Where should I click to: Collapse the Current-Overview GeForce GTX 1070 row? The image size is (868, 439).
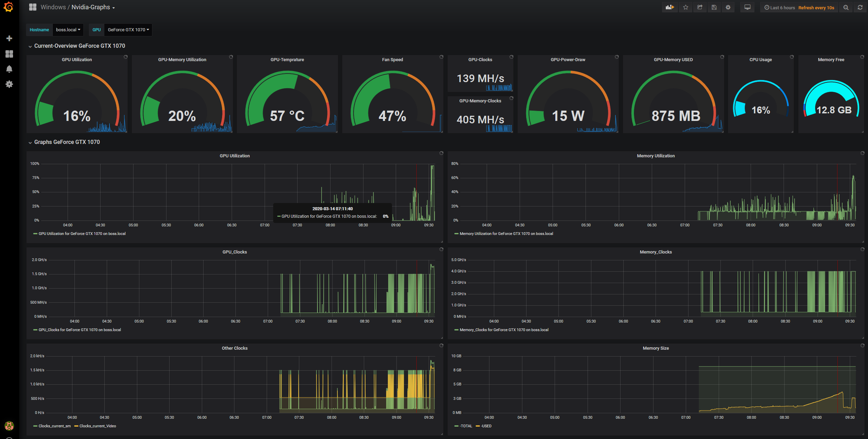79,46
